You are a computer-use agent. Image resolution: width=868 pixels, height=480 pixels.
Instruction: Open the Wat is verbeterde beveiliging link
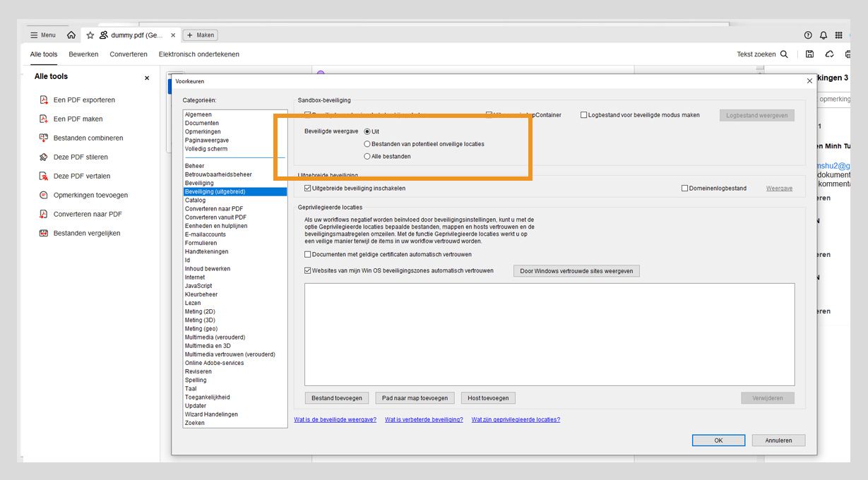pos(423,419)
